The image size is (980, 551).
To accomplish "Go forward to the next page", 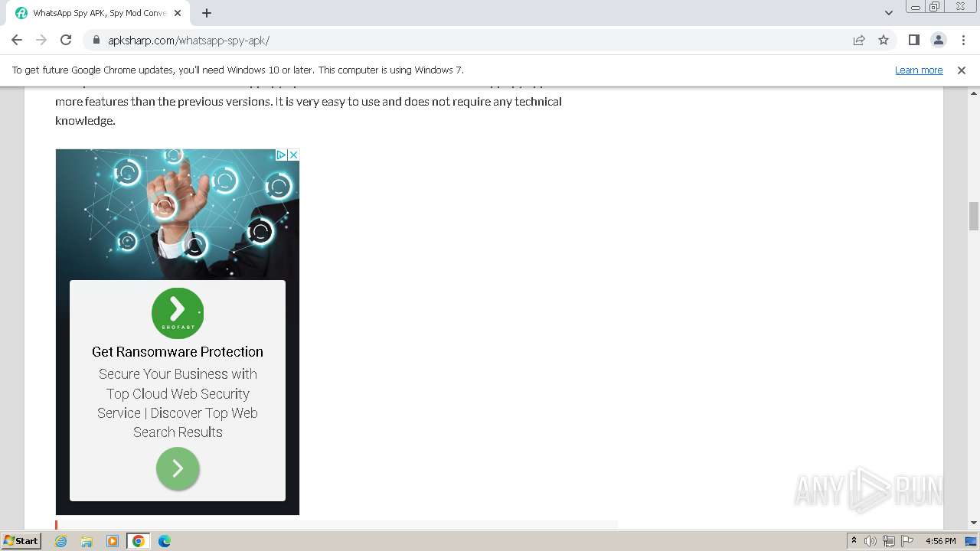I will tap(41, 40).
